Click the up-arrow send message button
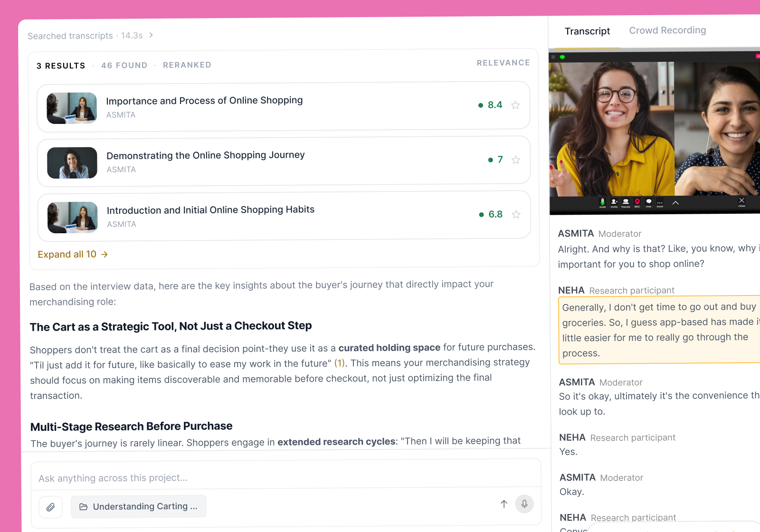760x532 pixels. [x=504, y=504]
